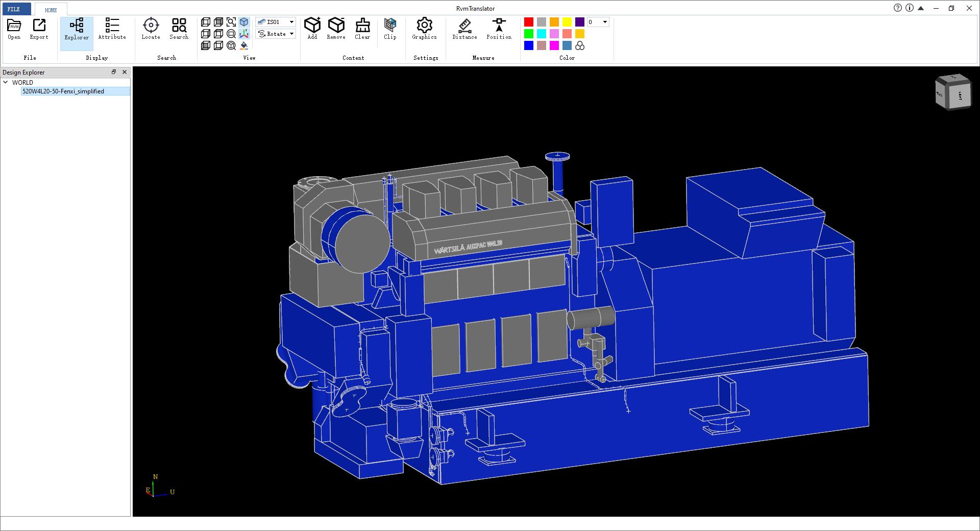The width and height of the screenshot is (980, 531).
Task: Select the Position measure tool
Action: point(499,29)
